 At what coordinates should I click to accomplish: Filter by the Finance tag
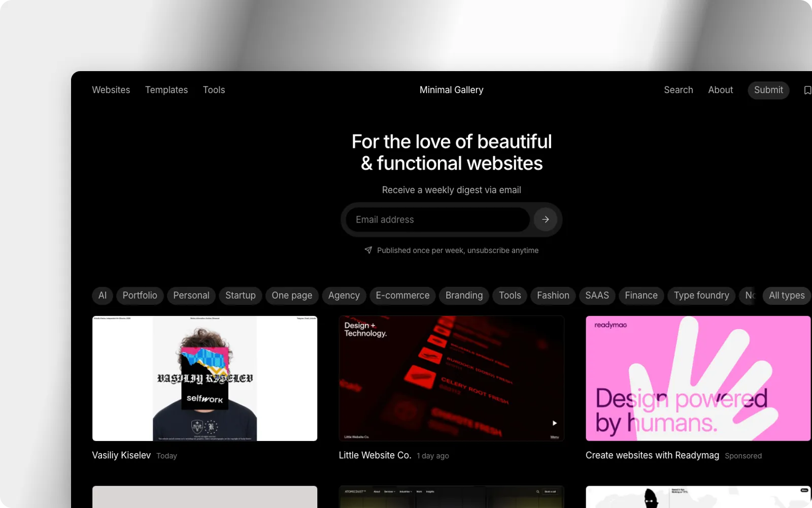(x=641, y=296)
